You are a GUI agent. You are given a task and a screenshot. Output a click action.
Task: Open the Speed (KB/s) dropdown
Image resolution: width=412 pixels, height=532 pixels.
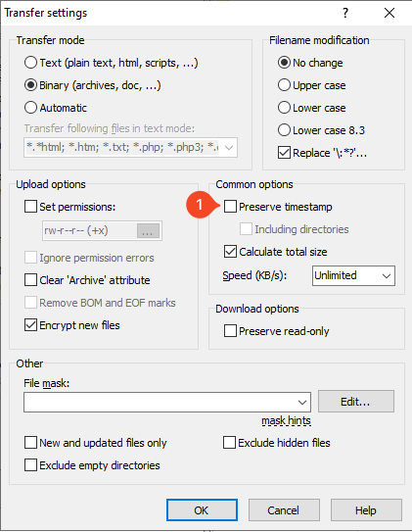pyautogui.click(x=353, y=275)
